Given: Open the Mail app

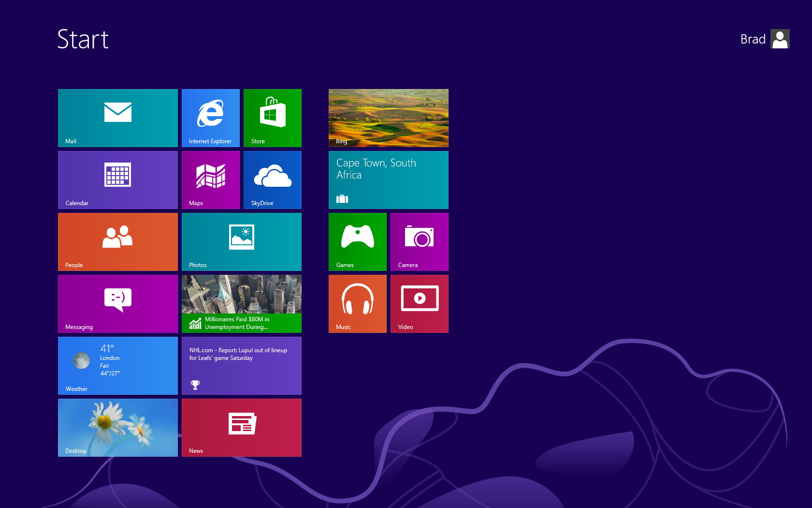Looking at the screenshot, I should tap(117, 118).
